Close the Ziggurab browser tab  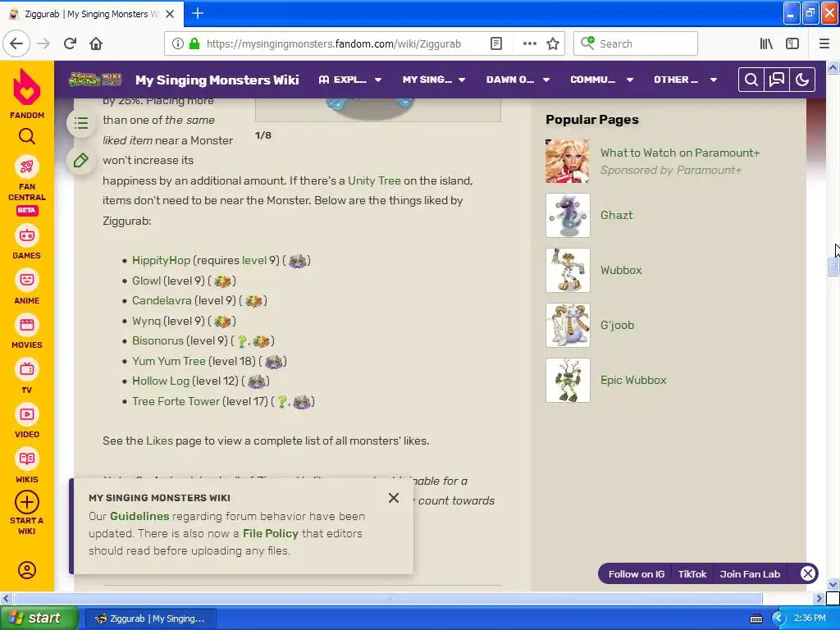tap(170, 14)
